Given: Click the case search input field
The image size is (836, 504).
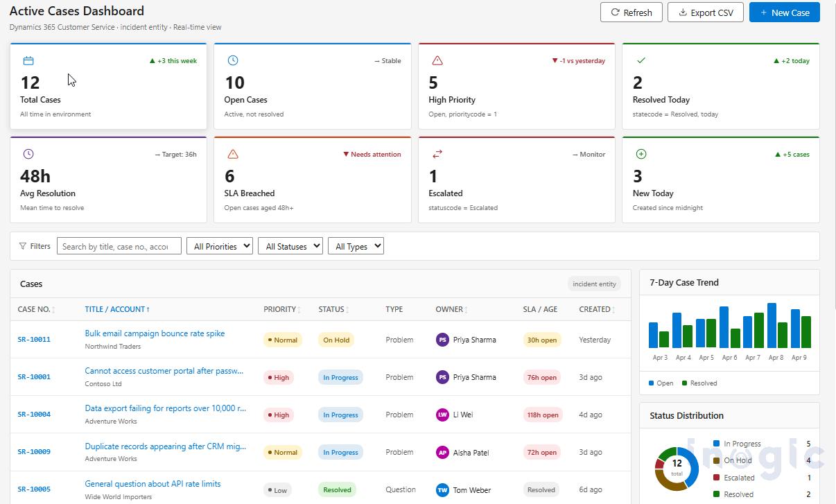Looking at the screenshot, I should 119,245.
